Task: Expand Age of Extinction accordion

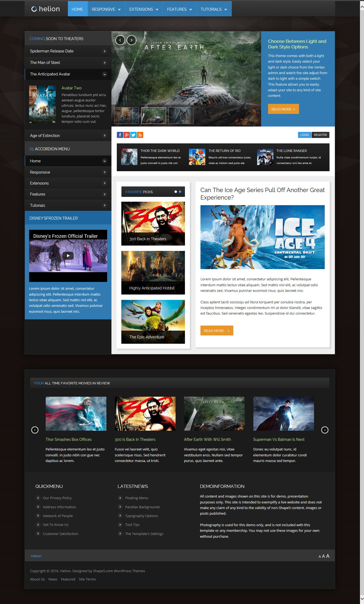Action: [68, 136]
